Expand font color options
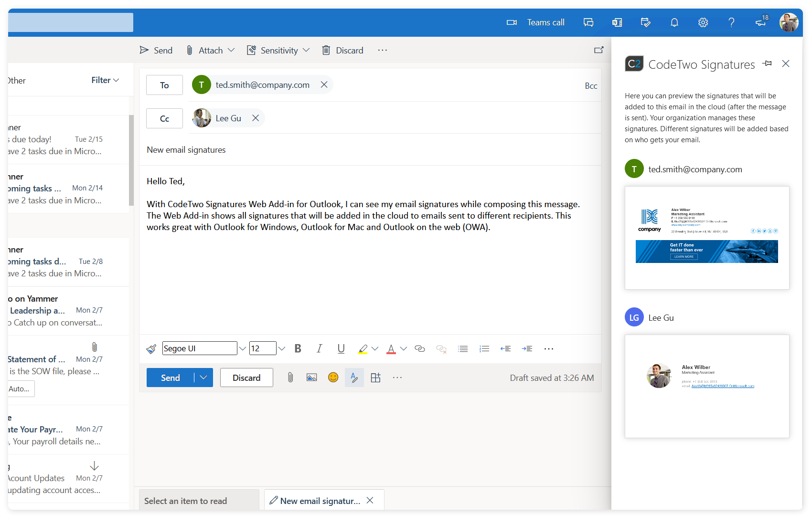 [404, 348]
